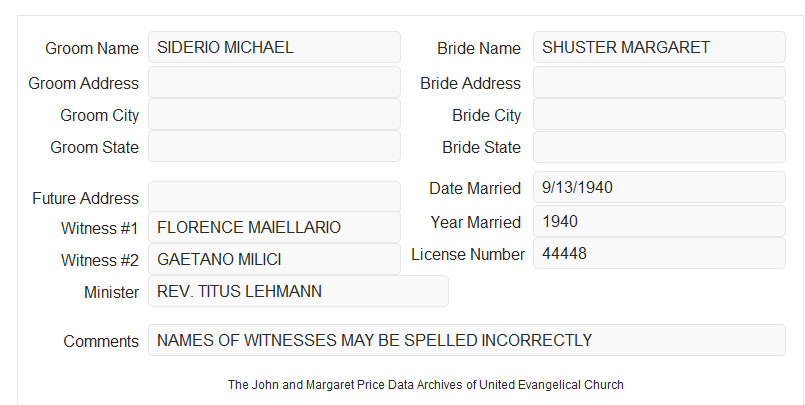Click the Date Married label
Screen dimensions: 805x405
point(475,188)
